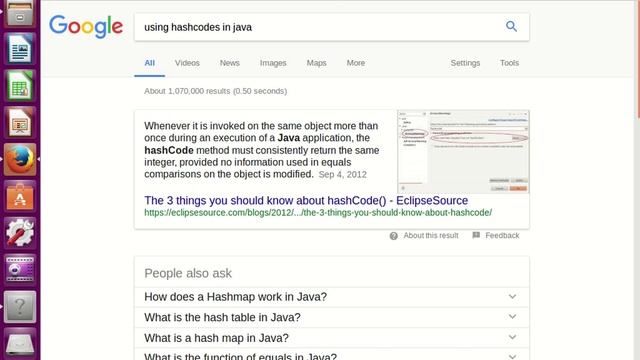Click the featured snippet Eclipse screenshot thumbnail
The image size is (640, 360).
pos(463,151)
